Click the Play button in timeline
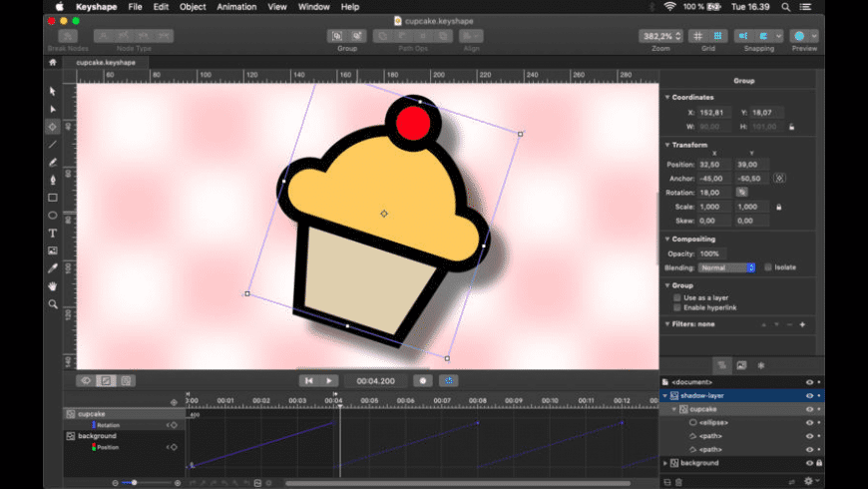 click(x=329, y=381)
